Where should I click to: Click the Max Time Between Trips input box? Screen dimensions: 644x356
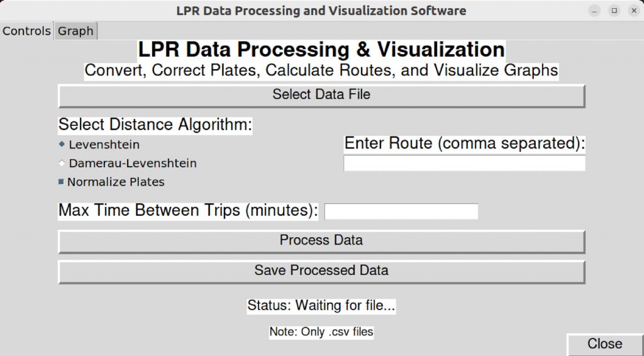401,211
